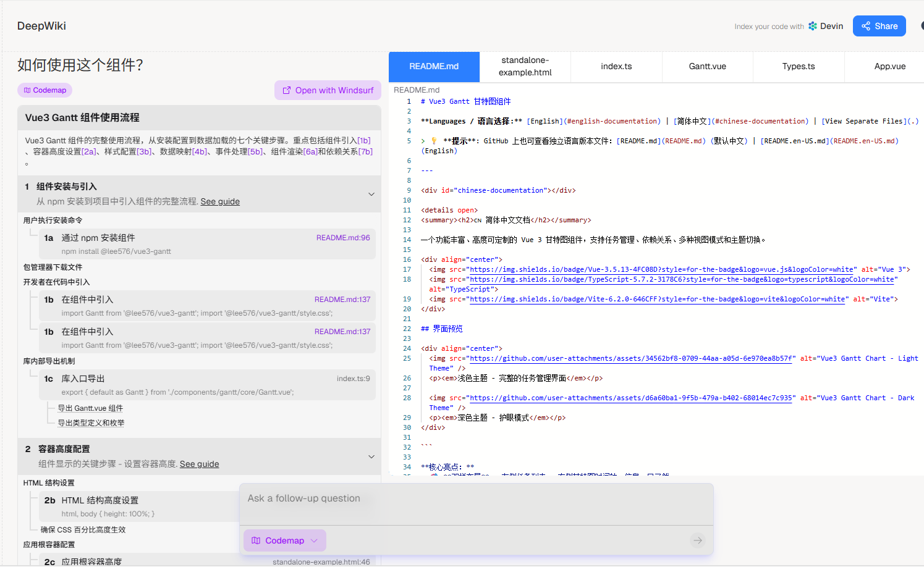Open the README.md:96 file reference
Viewport: 924px width, 567px height.
(x=343, y=238)
